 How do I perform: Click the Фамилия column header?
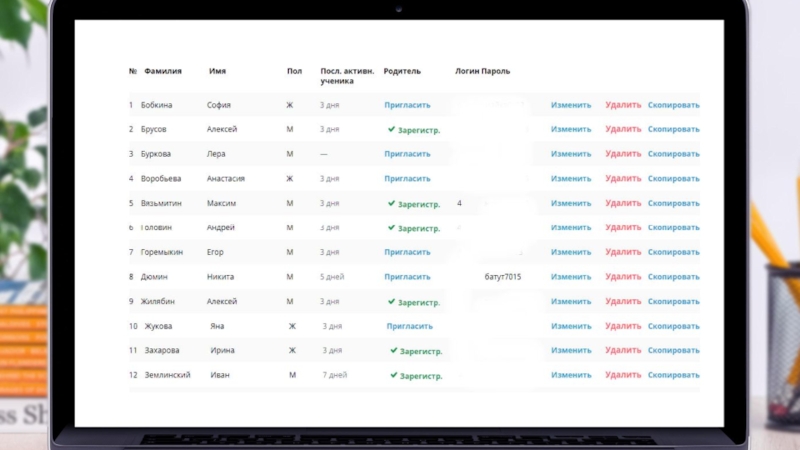pyautogui.click(x=163, y=72)
